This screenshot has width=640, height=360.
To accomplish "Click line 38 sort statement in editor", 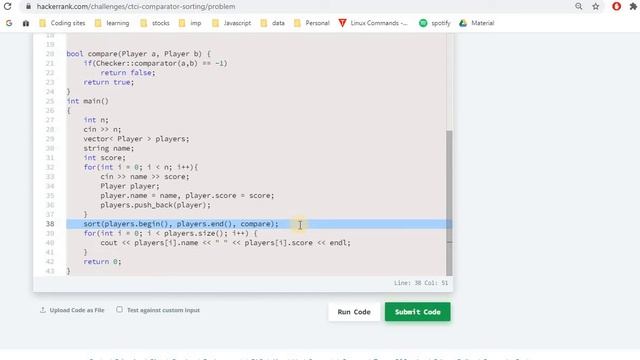I will 181,224.
